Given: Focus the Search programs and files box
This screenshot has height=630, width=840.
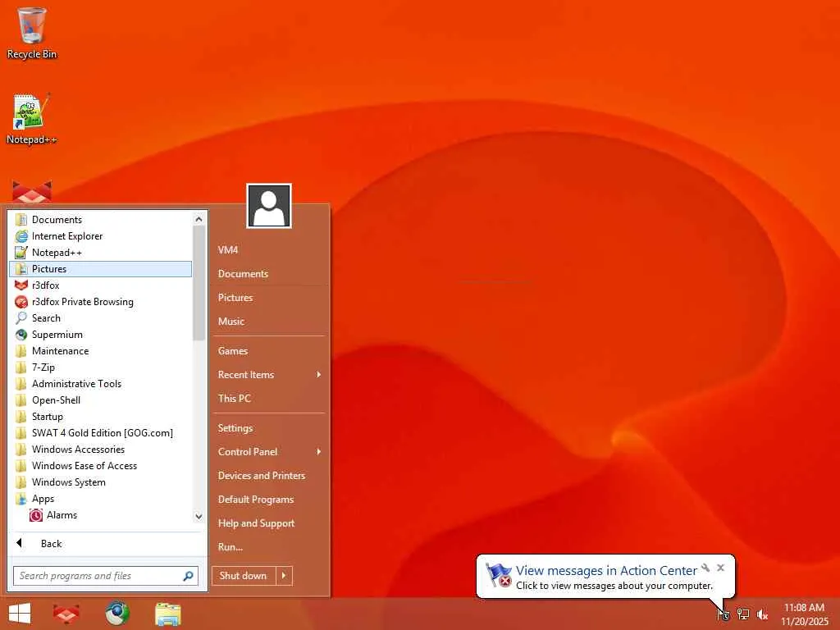Looking at the screenshot, I should coord(98,576).
